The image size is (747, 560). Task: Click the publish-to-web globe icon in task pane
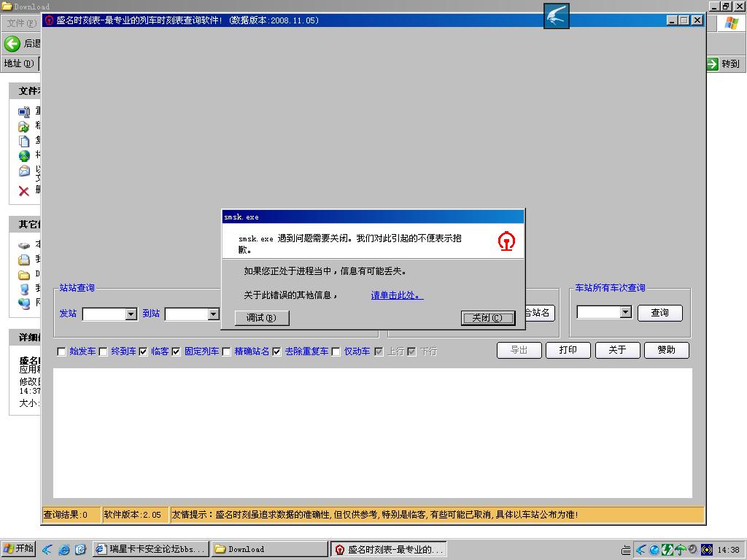(24, 156)
